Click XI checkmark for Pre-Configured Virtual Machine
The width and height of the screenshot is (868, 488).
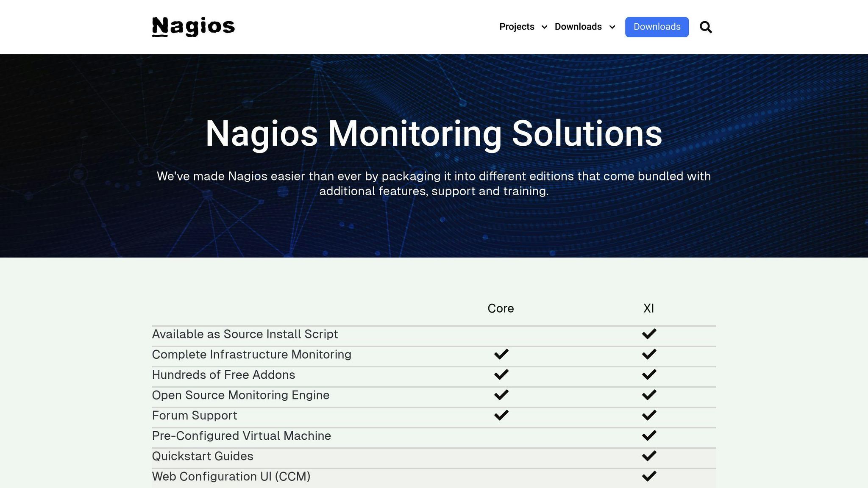[649, 435]
